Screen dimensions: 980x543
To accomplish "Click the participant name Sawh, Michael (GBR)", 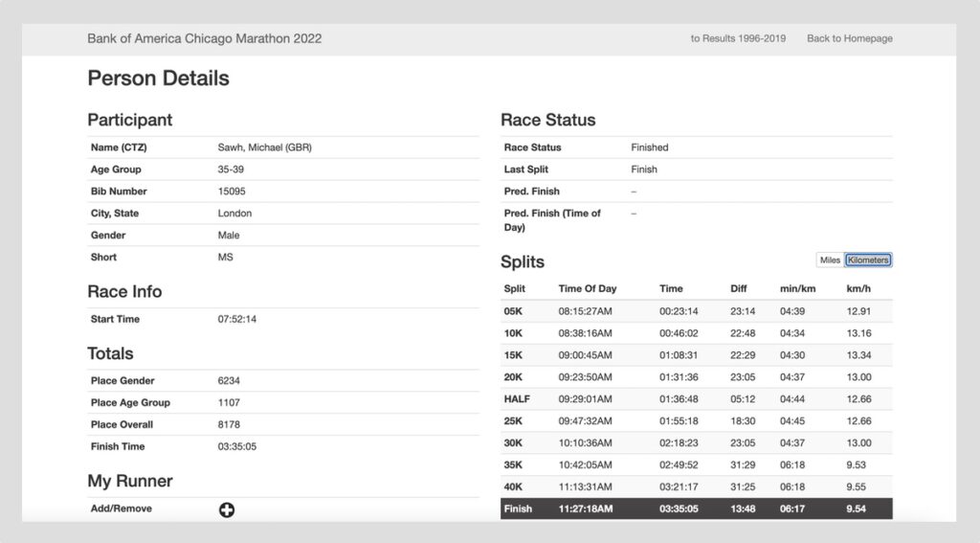I will 265,147.
